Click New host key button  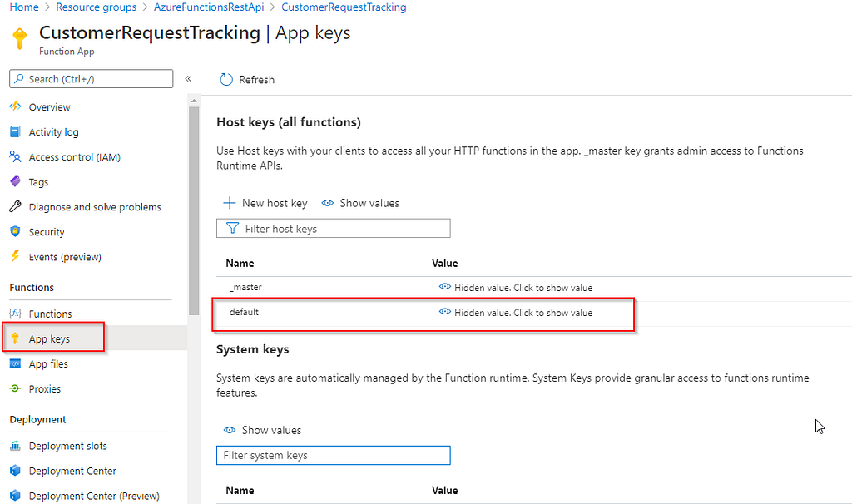pos(265,203)
